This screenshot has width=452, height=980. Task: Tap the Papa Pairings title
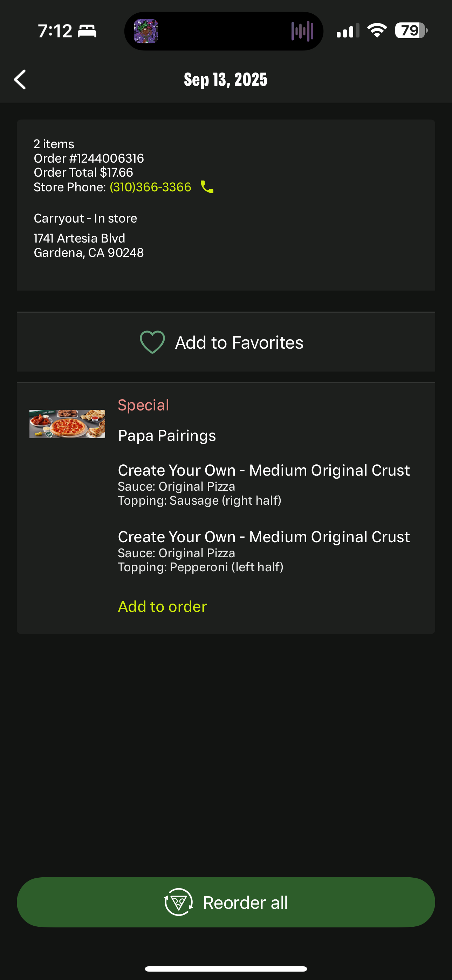coord(167,436)
